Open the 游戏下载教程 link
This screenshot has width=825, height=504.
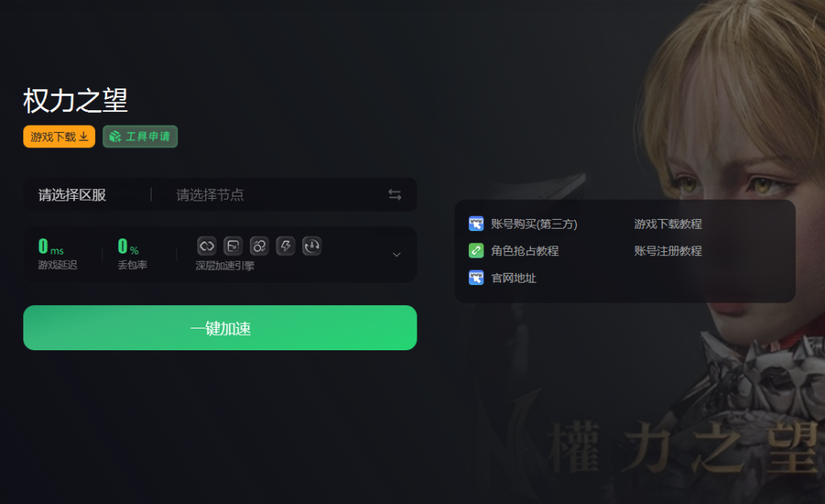(668, 224)
